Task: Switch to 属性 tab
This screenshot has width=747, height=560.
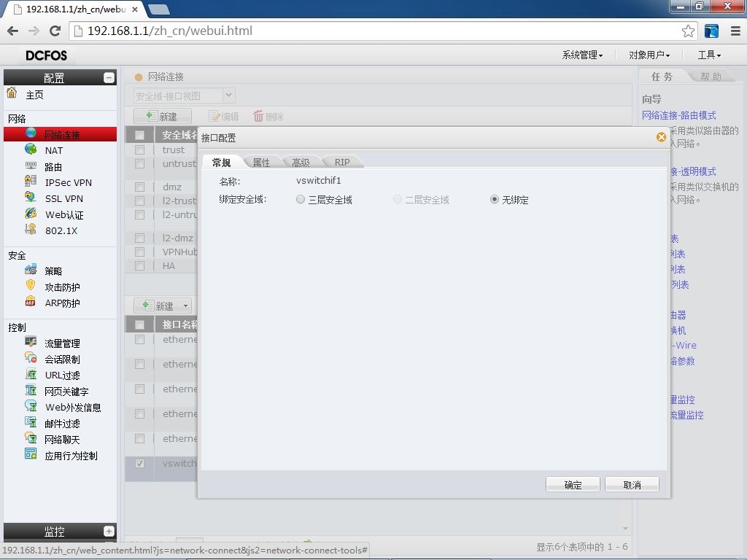Action: coord(261,163)
